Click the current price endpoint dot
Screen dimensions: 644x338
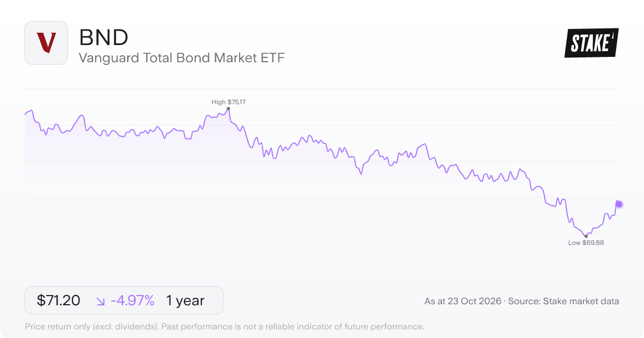point(619,204)
